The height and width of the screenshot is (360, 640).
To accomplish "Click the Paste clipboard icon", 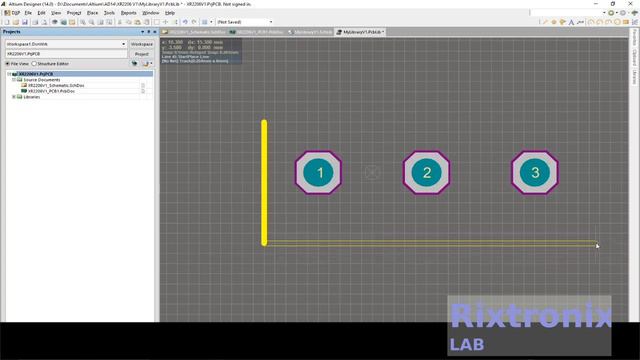I will tap(138, 22).
